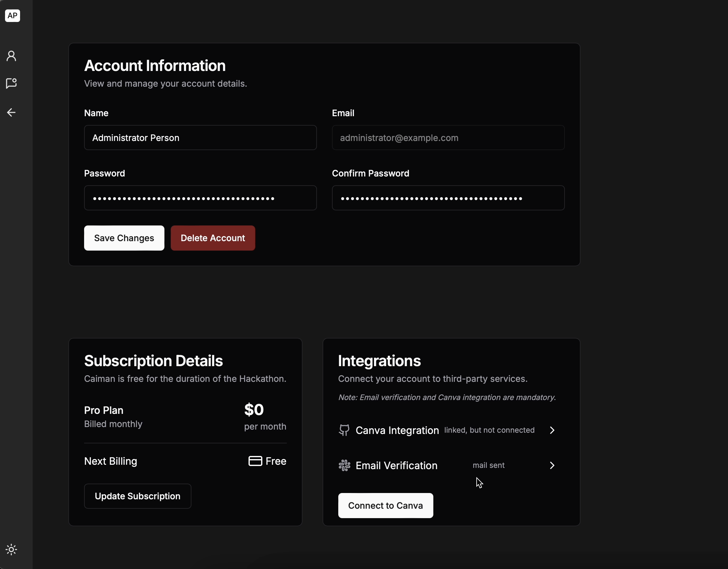This screenshot has width=728, height=569.
Task: Click the red Delete Account button
Action: (213, 238)
